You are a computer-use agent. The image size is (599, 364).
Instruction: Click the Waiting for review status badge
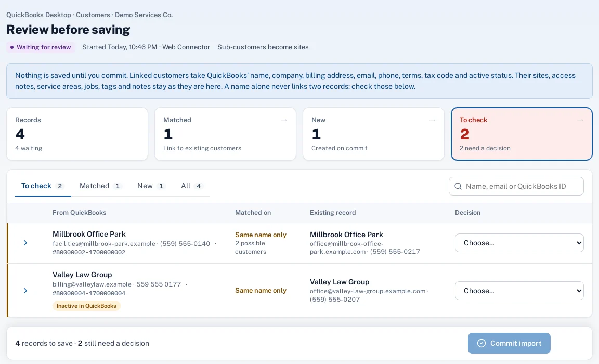pos(41,47)
